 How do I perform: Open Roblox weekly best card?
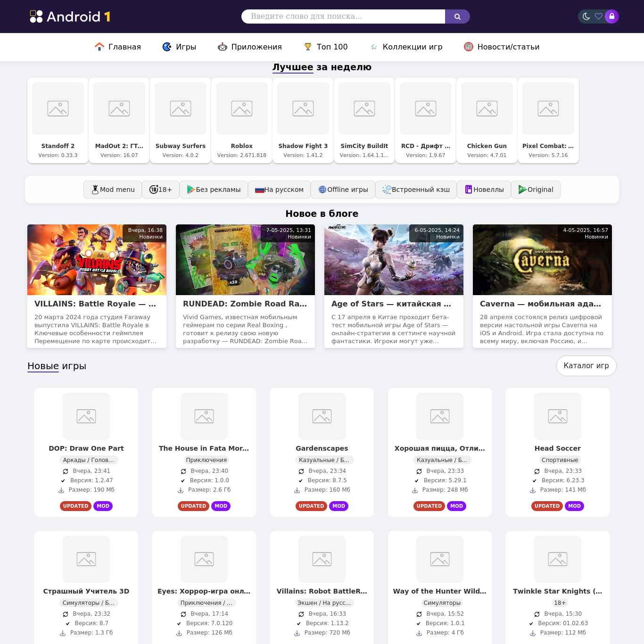tap(242, 121)
